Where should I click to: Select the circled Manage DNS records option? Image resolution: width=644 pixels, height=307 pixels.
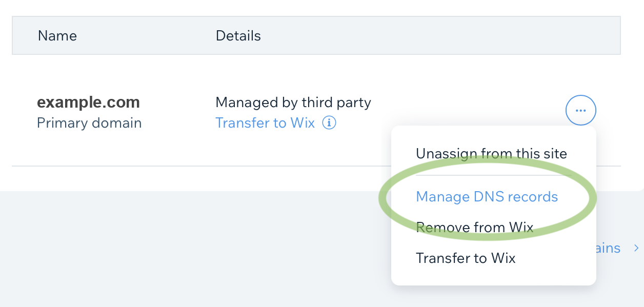click(x=486, y=197)
